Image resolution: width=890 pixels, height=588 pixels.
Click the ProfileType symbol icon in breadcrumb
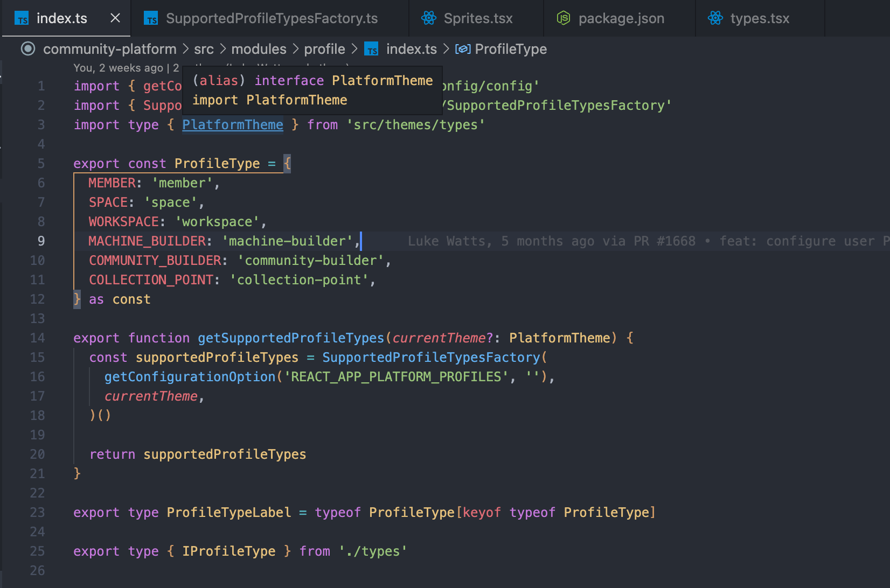(x=463, y=49)
